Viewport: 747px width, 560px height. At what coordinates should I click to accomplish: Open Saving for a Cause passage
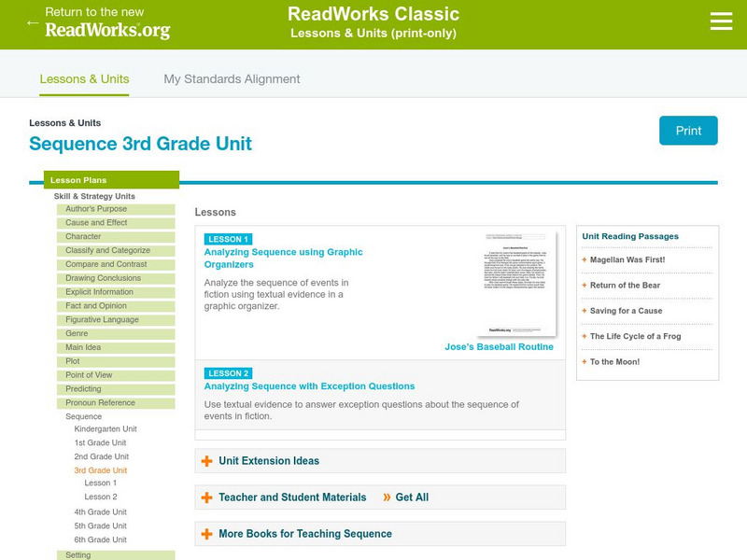[626, 311]
